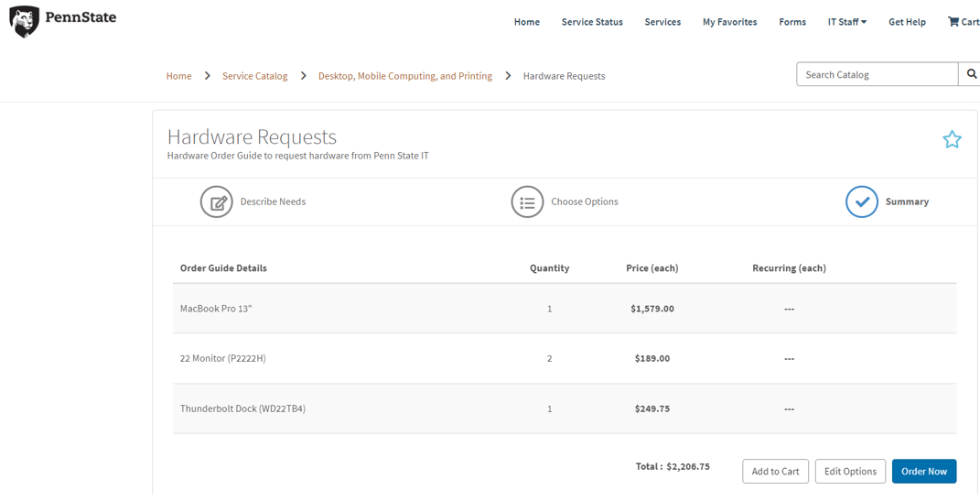980x501 pixels.
Task: Select Forms in the top navigation
Action: [792, 22]
